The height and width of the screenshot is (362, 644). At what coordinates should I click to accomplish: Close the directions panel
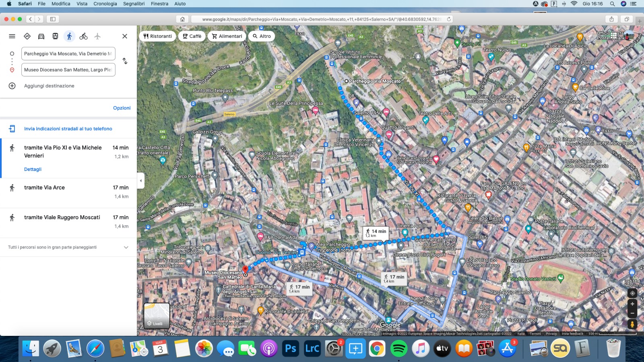(125, 36)
